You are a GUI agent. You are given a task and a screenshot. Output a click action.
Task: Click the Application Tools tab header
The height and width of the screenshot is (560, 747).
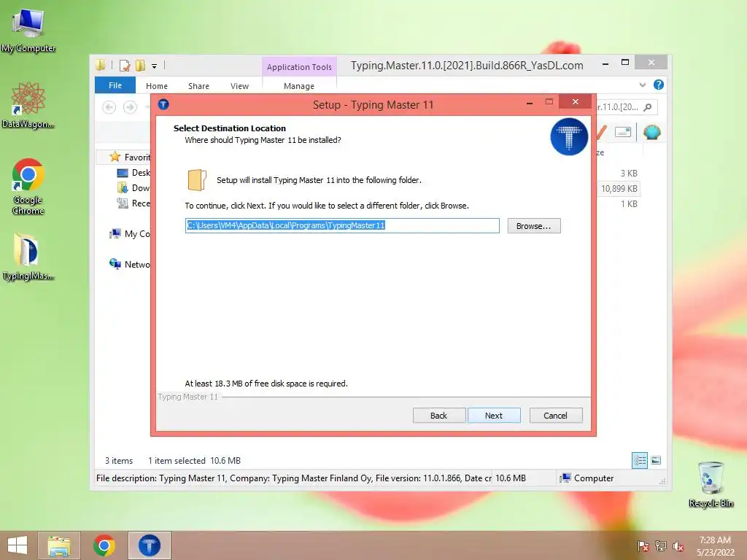point(299,67)
